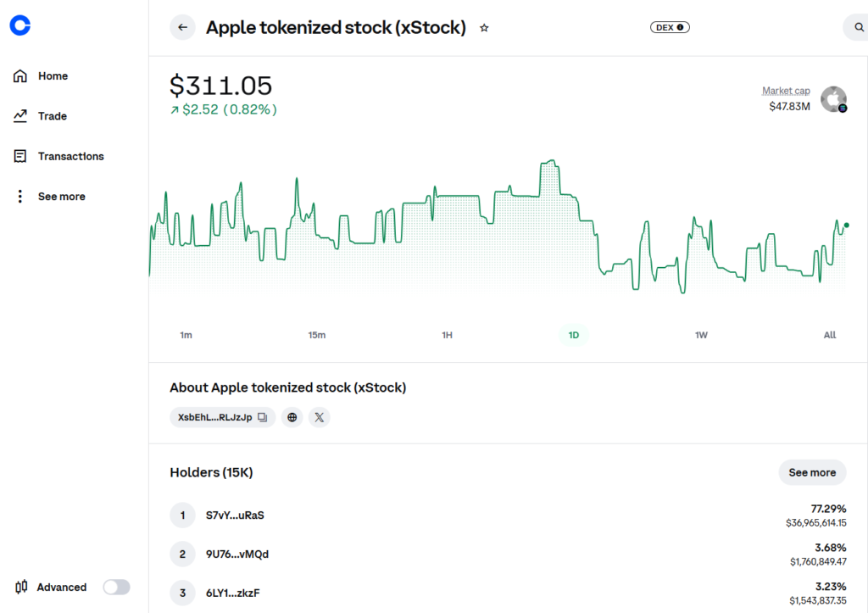Select the 1m chart range
The width and height of the screenshot is (868, 613).
click(x=186, y=335)
